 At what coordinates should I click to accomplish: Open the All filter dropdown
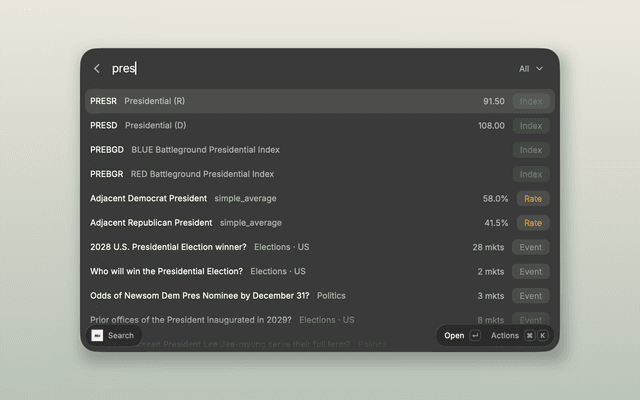531,69
